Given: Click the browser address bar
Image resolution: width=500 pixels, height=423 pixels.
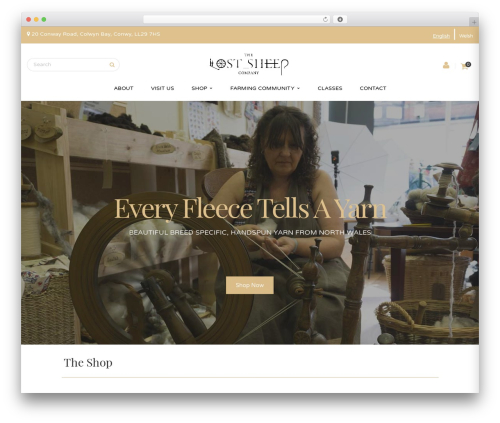Looking at the screenshot, I should click(237, 20).
